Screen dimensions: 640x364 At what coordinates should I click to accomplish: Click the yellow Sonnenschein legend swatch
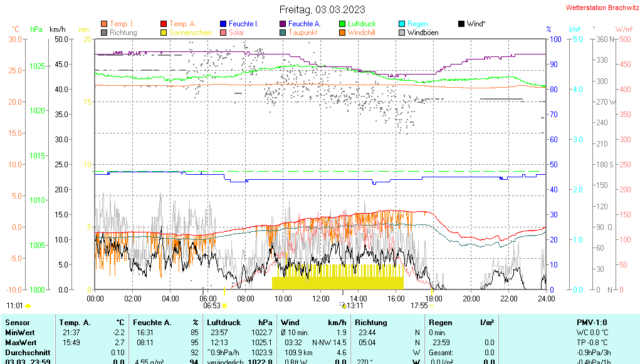click(x=164, y=32)
